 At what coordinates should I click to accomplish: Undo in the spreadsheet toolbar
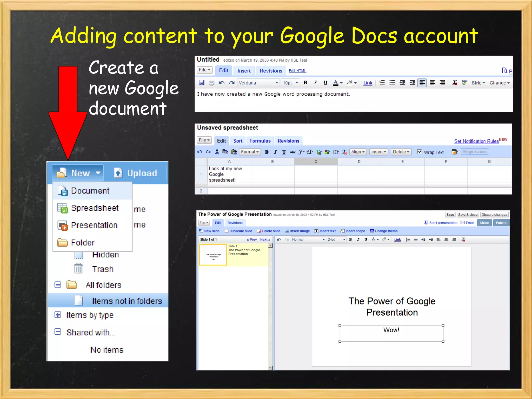tap(199, 152)
